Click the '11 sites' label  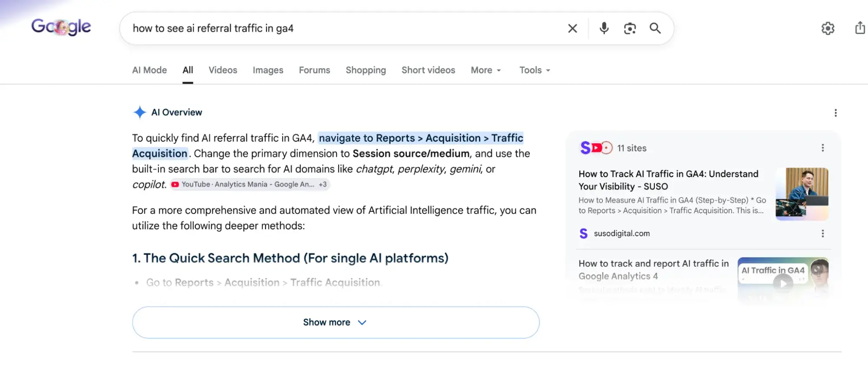coord(632,148)
